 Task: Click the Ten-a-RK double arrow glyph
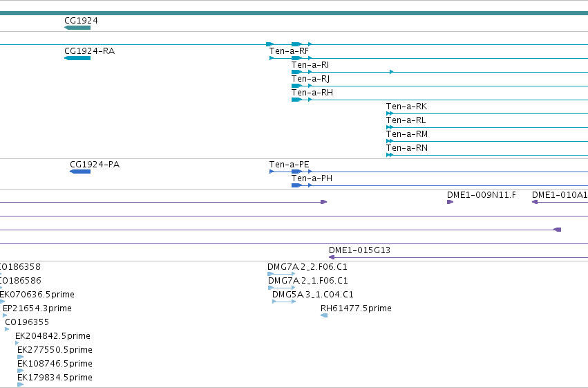(390, 113)
